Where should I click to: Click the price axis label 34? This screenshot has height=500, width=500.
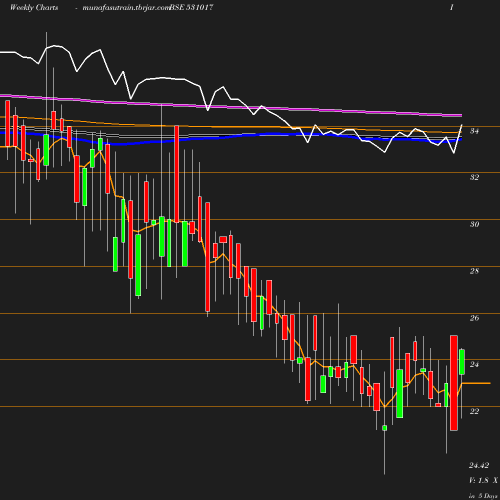pos(474,131)
